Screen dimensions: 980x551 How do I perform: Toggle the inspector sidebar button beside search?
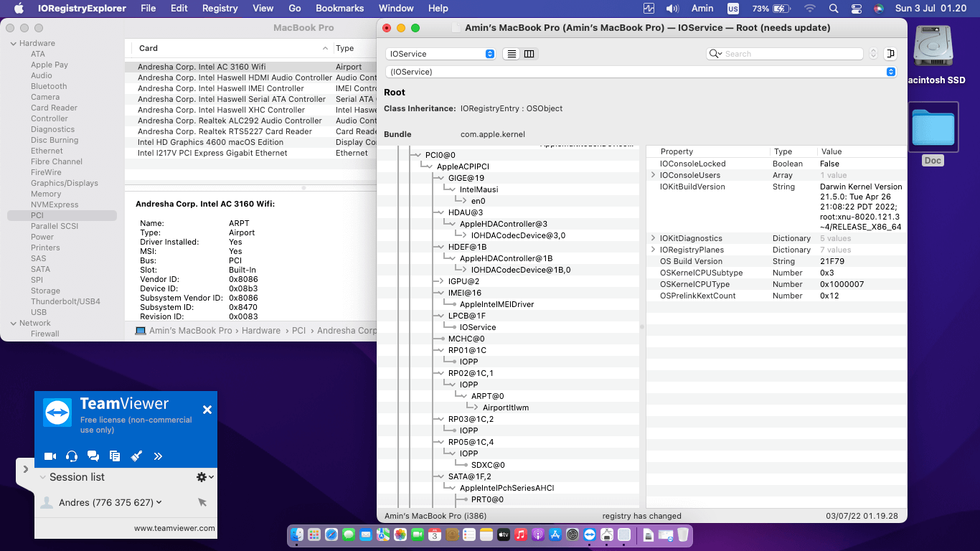pyautogui.click(x=890, y=54)
